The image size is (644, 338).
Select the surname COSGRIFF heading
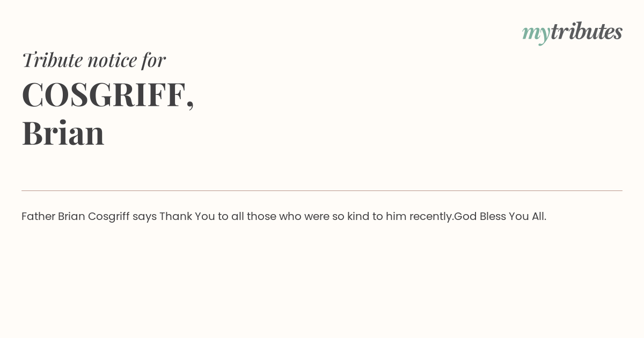103,94
